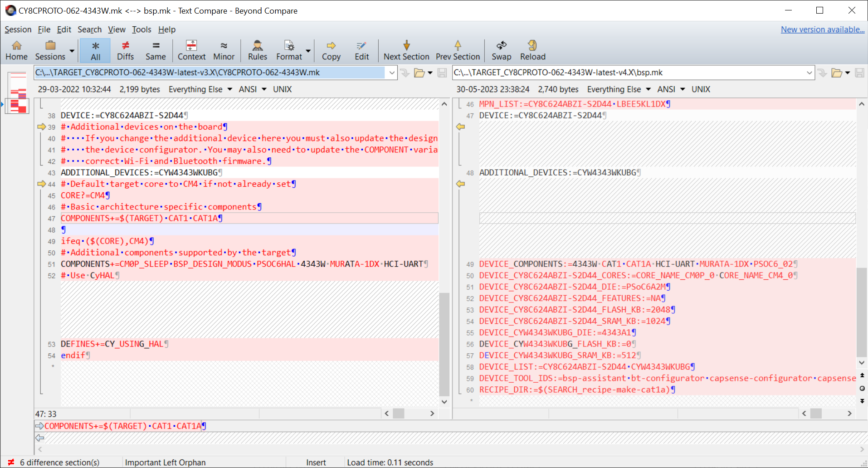Click left pane go arrow icon
Image resolution: width=868 pixels, height=468 pixels.
[x=405, y=73]
